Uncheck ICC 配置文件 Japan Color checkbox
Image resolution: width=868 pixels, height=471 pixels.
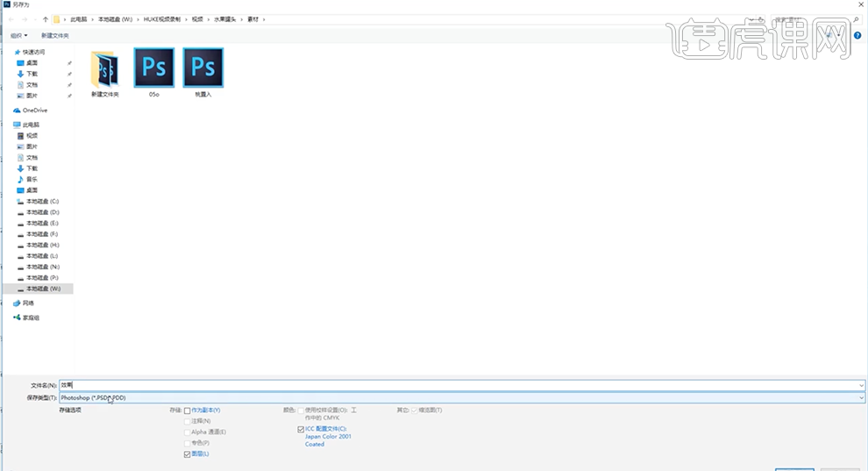pos(301,429)
